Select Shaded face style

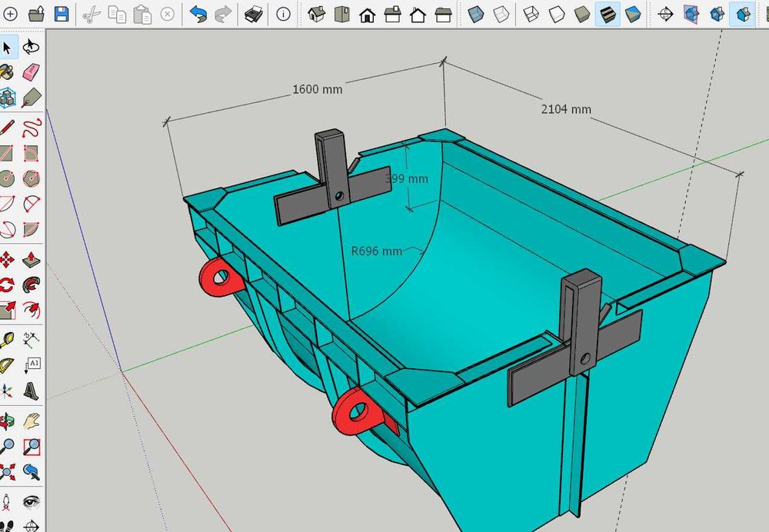(x=582, y=14)
